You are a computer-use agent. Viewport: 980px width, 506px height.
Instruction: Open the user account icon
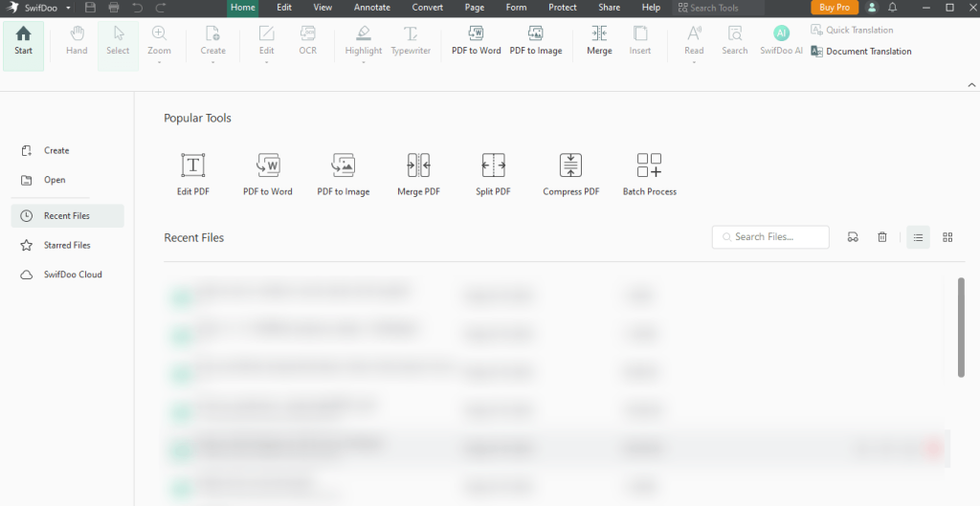[872, 8]
